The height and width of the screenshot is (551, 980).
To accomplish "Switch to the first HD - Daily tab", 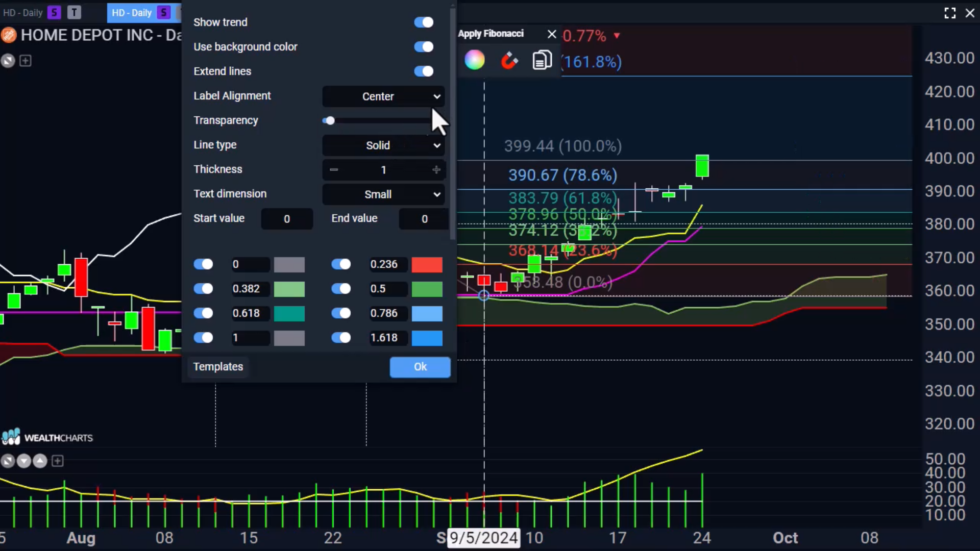I will pyautogui.click(x=23, y=13).
